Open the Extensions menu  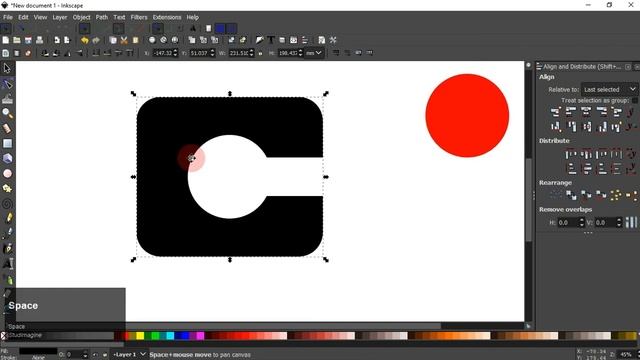(167, 17)
